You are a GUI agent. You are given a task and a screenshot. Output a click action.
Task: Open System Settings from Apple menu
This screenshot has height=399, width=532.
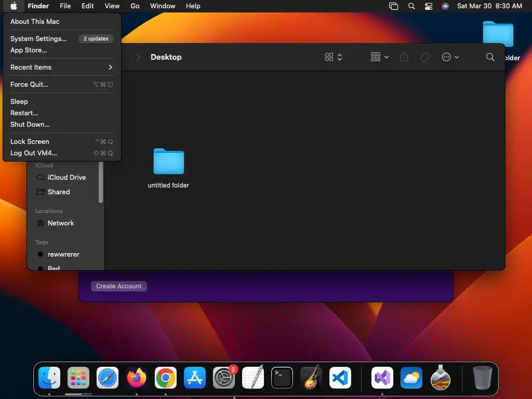coord(62,38)
